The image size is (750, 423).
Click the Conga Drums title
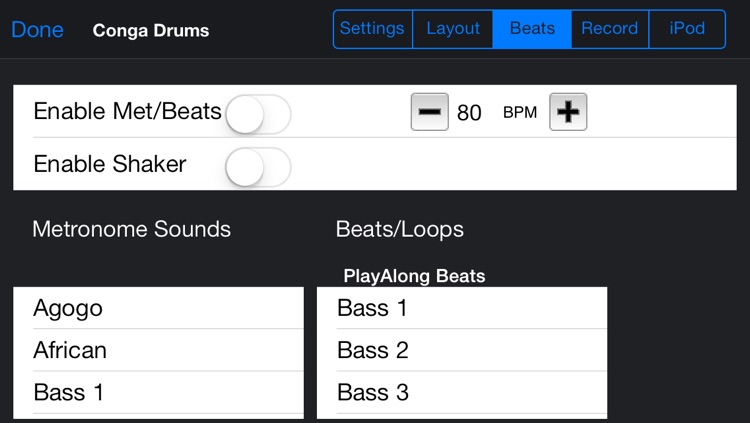151,31
